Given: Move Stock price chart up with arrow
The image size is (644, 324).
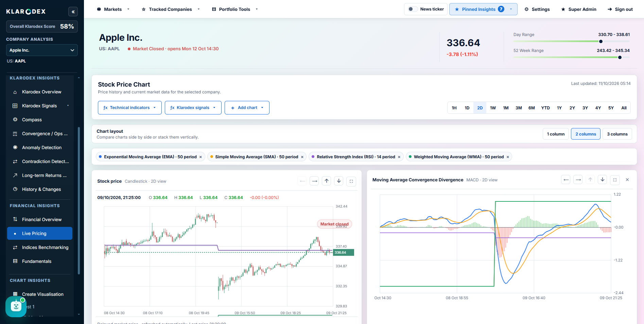Looking at the screenshot, I should click(327, 181).
